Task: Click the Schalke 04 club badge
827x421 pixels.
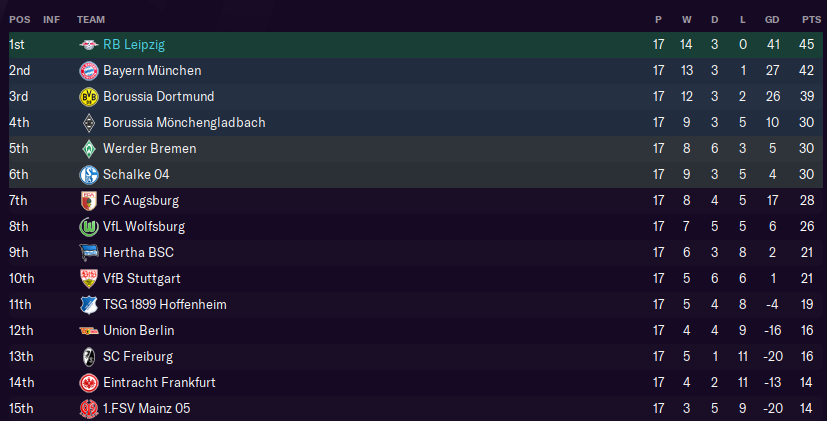Action: pyautogui.click(x=89, y=175)
